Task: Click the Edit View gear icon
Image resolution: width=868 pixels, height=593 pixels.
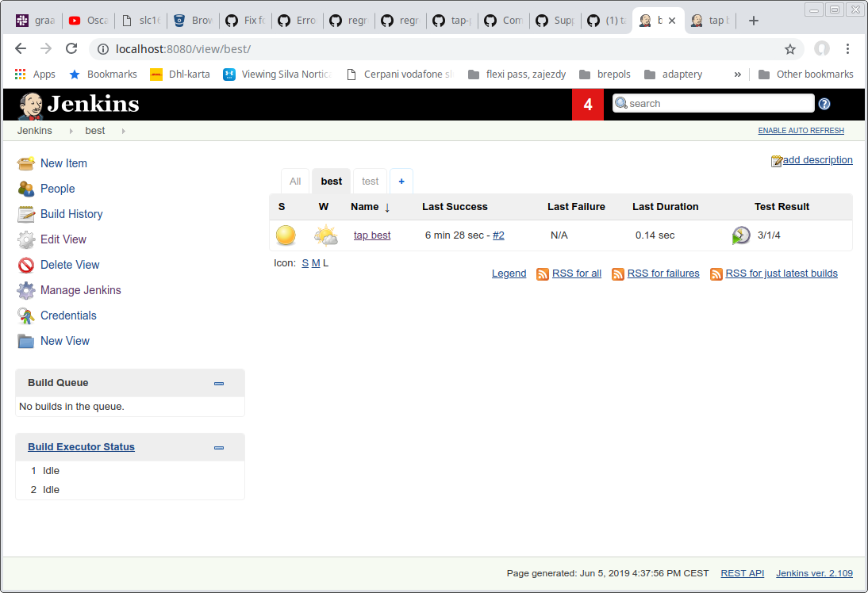Action: (26, 239)
